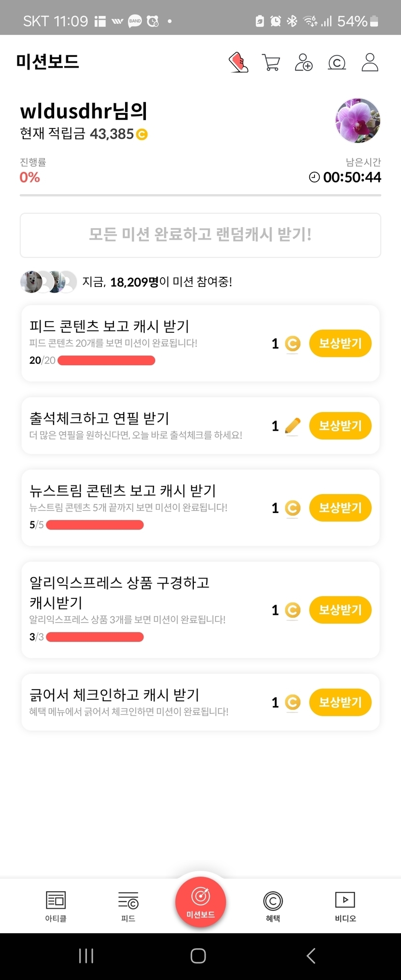Switch to the 혜택 tab

click(273, 906)
